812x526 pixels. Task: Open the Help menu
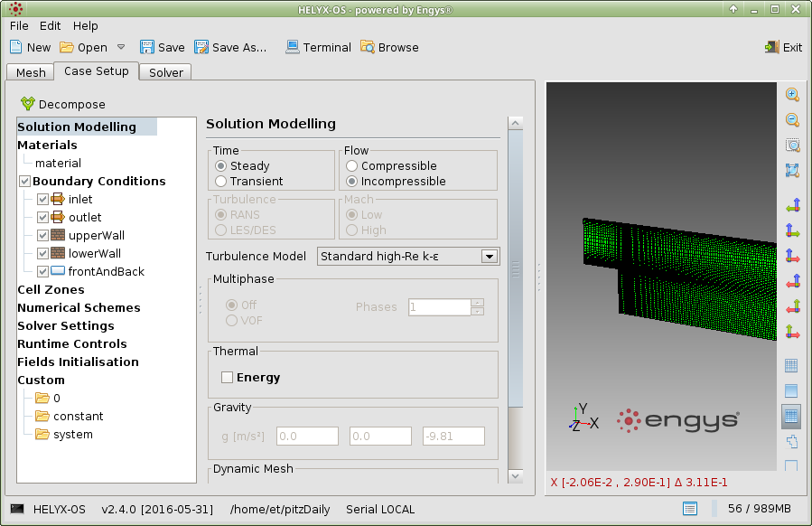coord(86,26)
